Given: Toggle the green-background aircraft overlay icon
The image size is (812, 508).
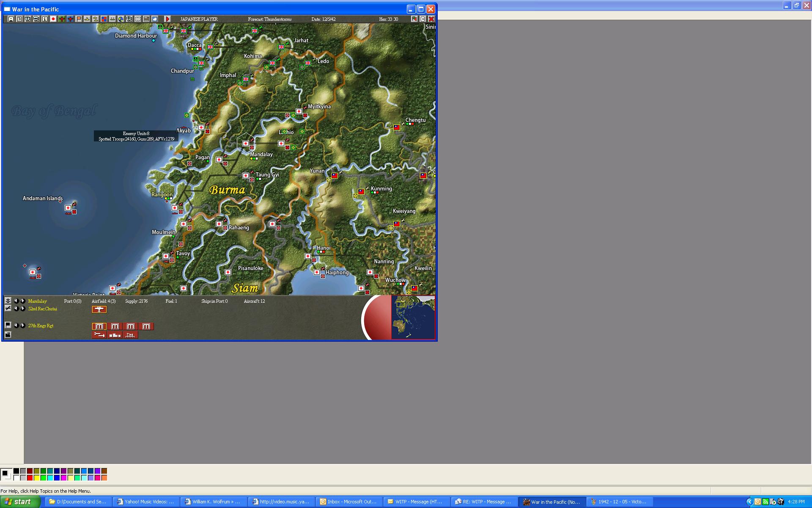Looking at the screenshot, I should pyautogui.click(x=62, y=19).
